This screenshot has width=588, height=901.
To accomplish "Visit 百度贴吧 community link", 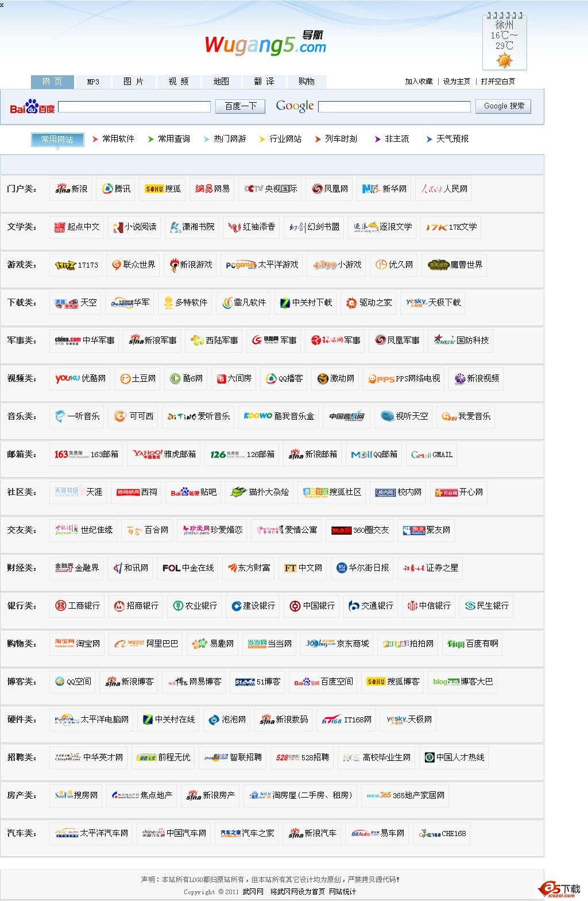I will [x=194, y=492].
